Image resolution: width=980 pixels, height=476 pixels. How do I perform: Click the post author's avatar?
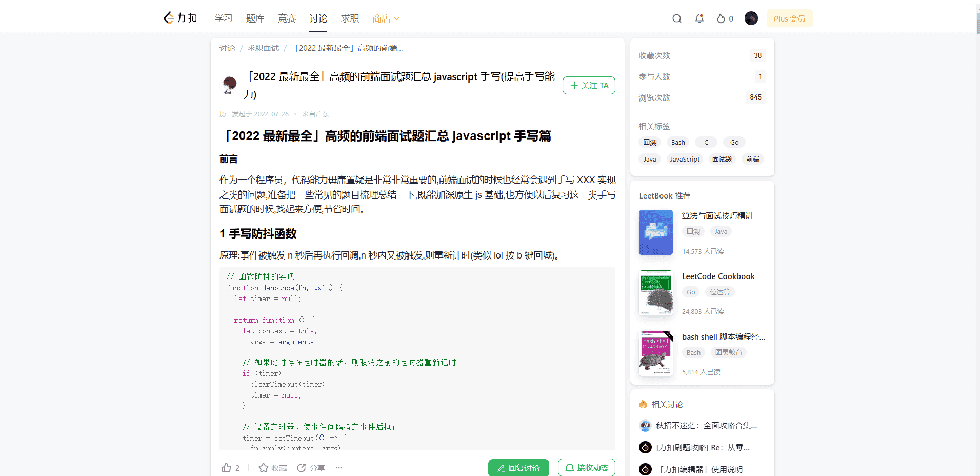(229, 85)
